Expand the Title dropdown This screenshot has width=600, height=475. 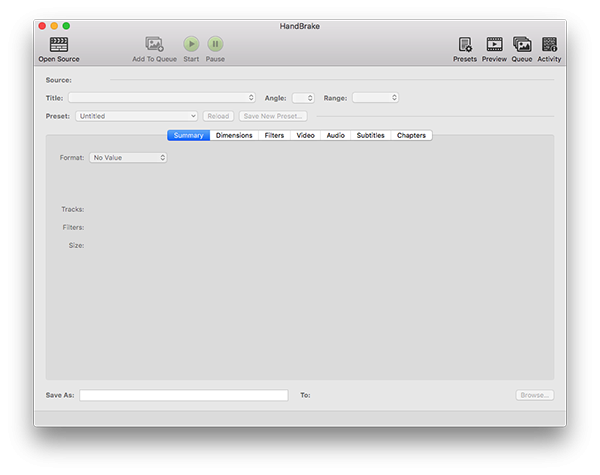pos(162,98)
